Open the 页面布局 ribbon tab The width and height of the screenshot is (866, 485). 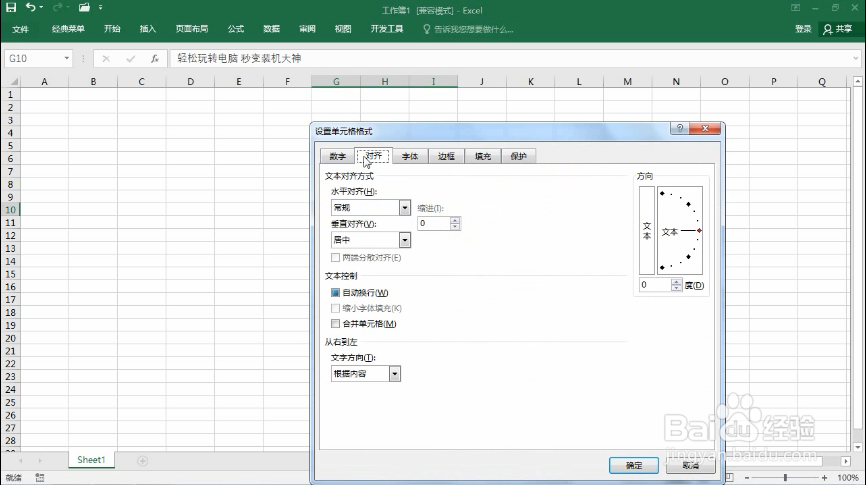point(192,29)
